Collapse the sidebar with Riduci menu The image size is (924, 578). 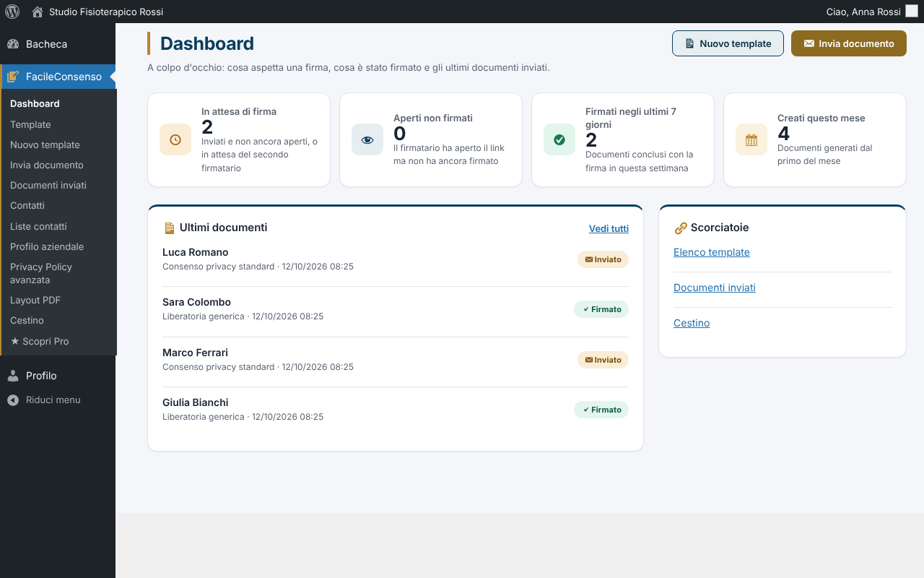click(58, 400)
